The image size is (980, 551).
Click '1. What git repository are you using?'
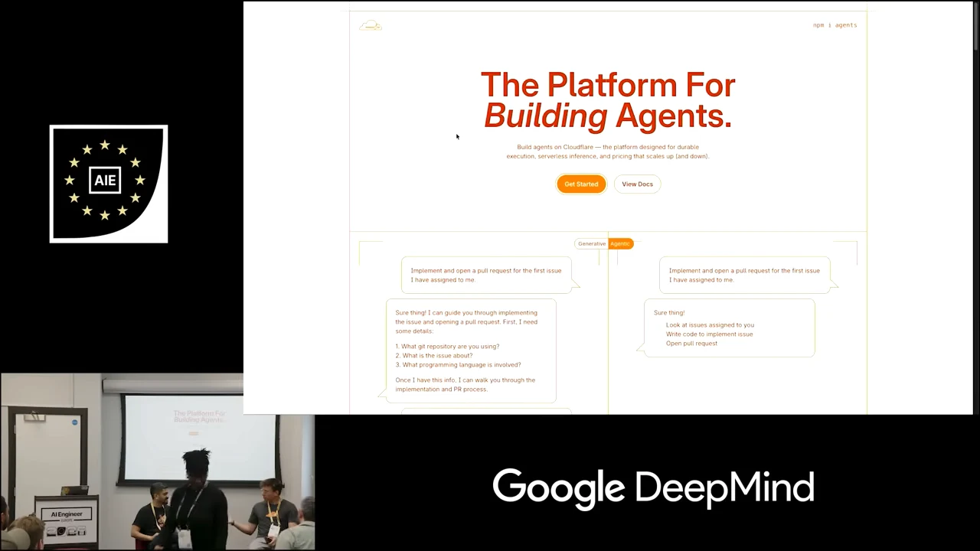click(447, 346)
